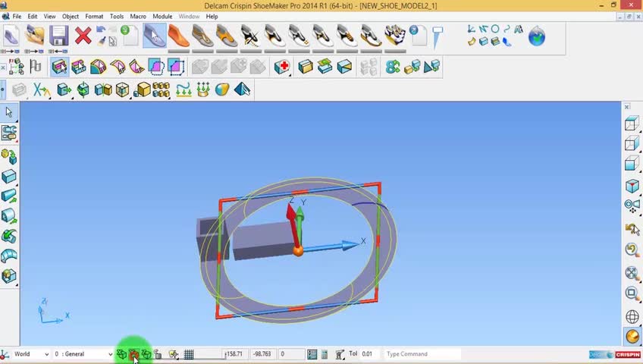The height and width of the screenshot is (364, 643).
Task: Click the X coordinate field showing 158.71
Action: coord(237,354)
